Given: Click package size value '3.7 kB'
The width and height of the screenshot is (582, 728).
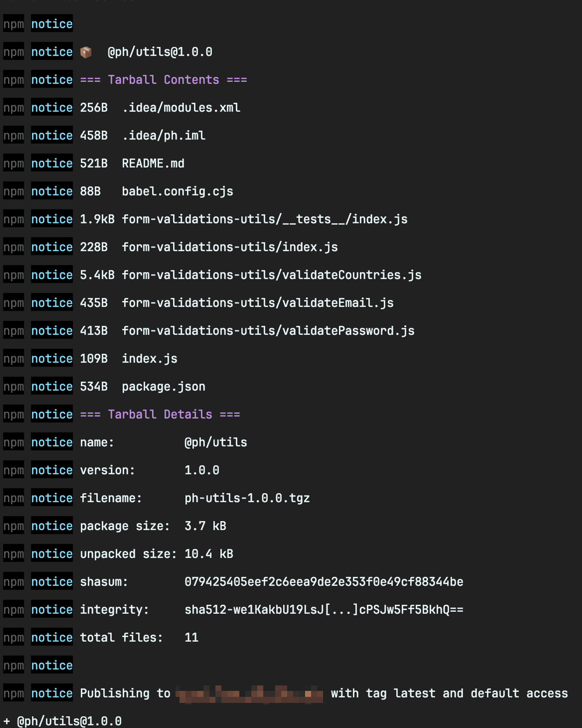Looking at the screenshot, I should pyautogui.click(x=205, y=526).
